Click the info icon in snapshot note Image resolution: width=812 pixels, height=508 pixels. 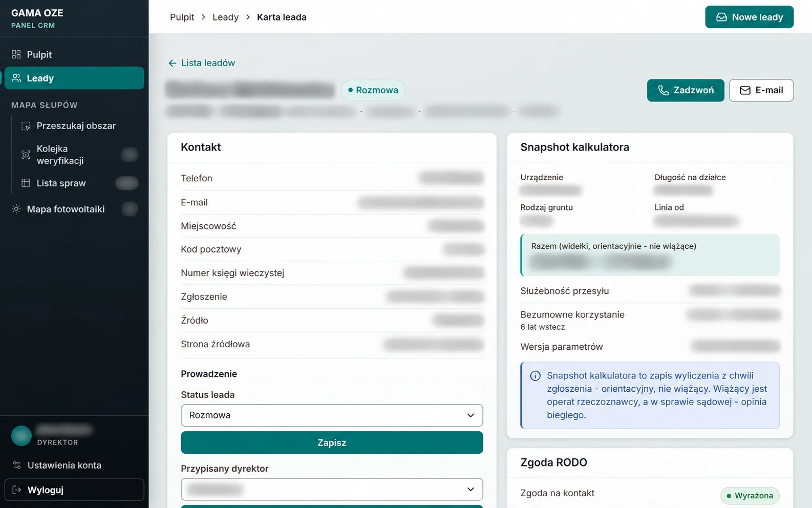pos(536,376)
